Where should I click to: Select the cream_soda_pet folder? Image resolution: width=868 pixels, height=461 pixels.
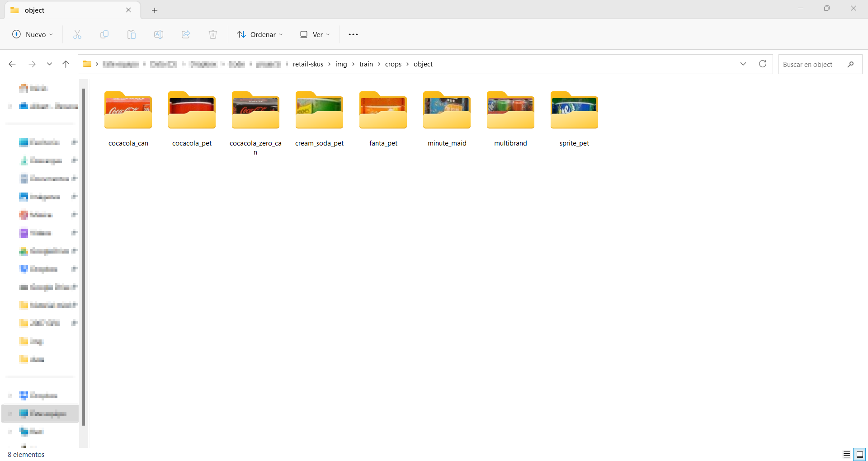click(320, 119)
